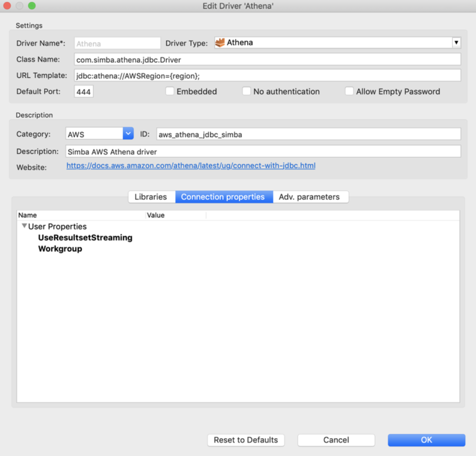The width and height of the screenshot is (476, 456).
Task: Click the Value column header
Action: point(176,215)
